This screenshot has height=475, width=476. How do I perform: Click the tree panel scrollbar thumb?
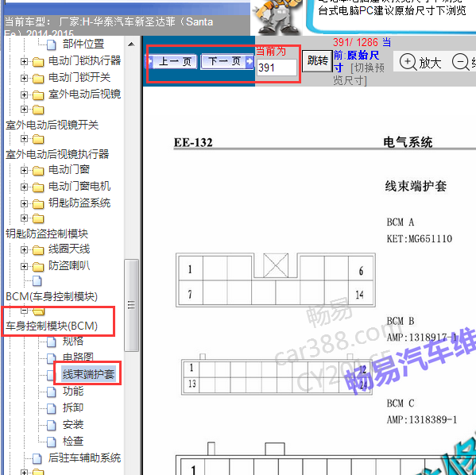131,305
